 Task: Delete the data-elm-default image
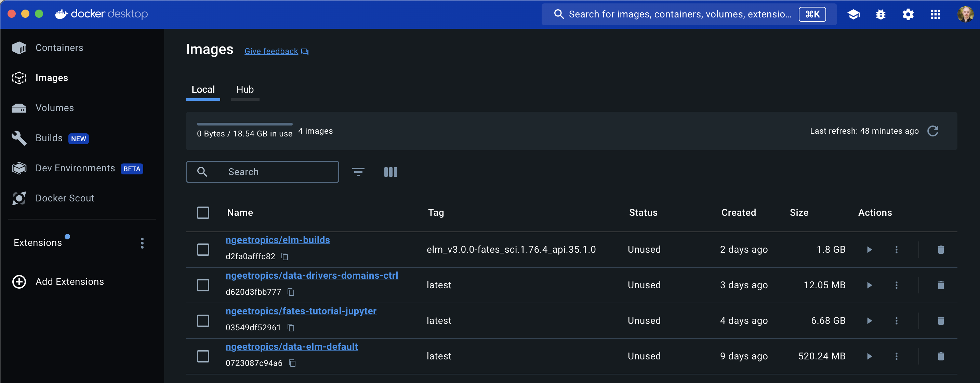click(941, 356)
